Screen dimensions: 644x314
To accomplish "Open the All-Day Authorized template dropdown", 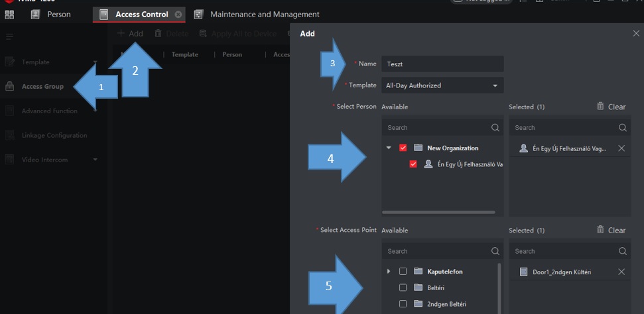I will [x=442, y=85].
